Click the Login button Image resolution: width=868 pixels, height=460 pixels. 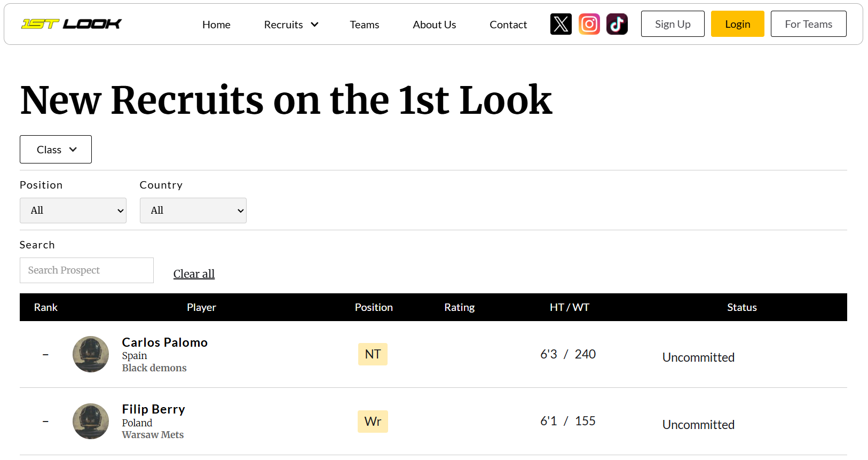pos(737,24)
